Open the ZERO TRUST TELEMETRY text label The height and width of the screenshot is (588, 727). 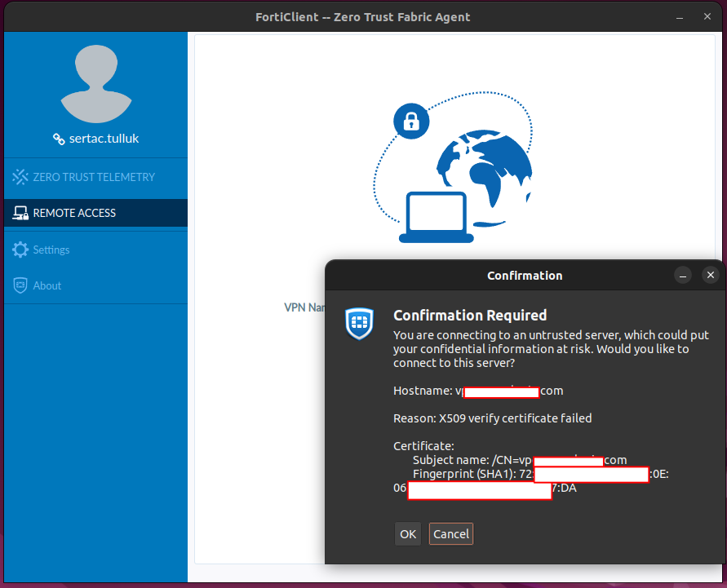(x=94, y=177)
